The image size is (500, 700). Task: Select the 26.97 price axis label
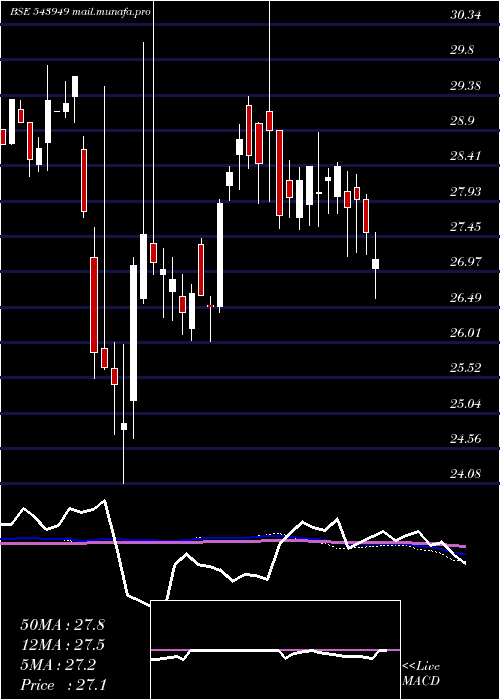tap(466, 262)
